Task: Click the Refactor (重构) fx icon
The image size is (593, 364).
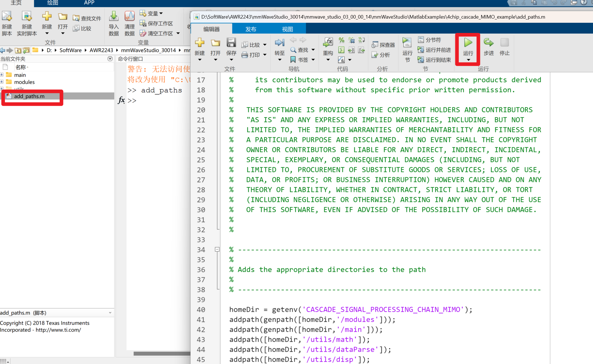Action: click(328, 43)
